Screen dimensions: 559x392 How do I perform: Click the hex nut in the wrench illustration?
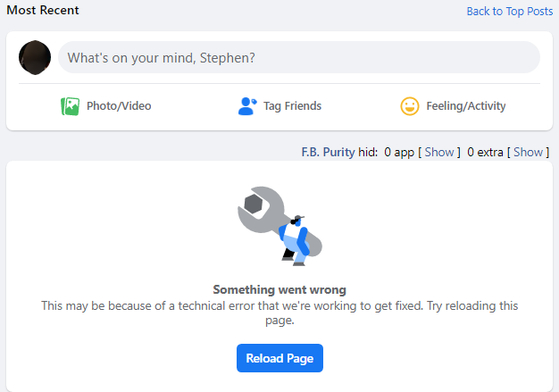[x=254, y=204]
